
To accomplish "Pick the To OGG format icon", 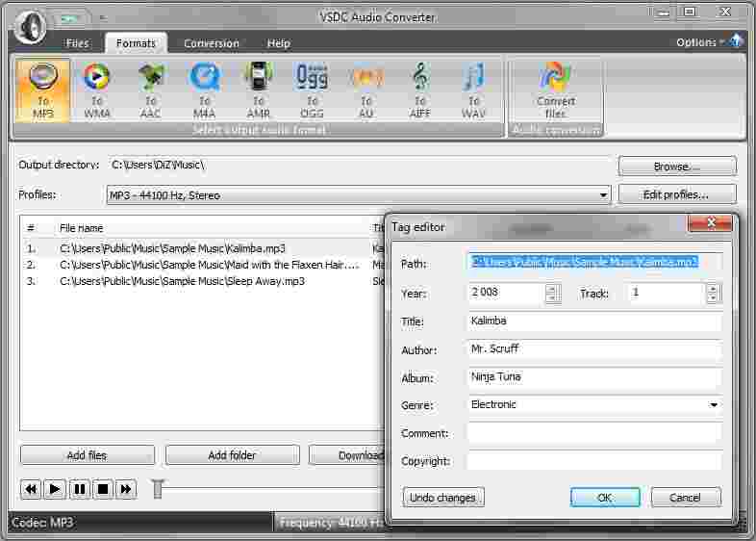I will (312, 90).
